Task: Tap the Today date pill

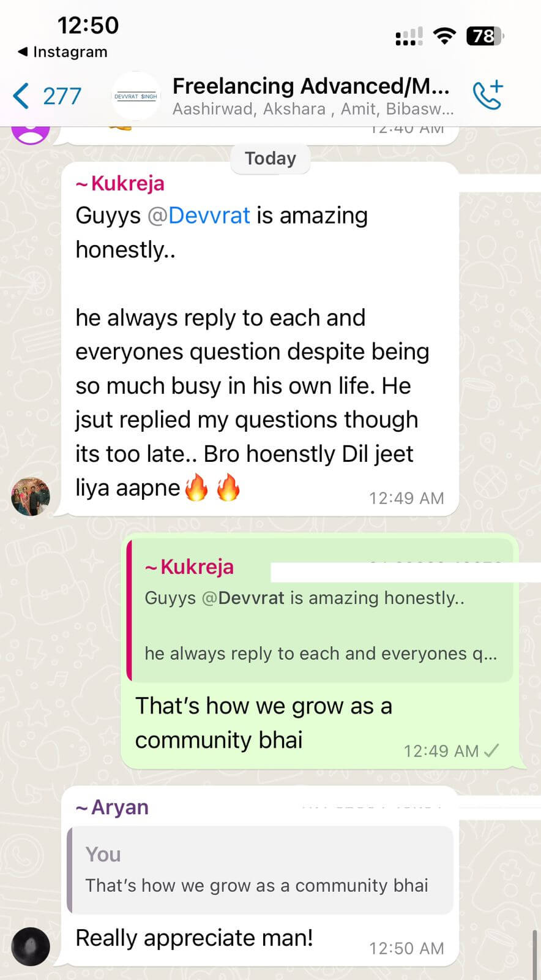Action: click(270, 159)
